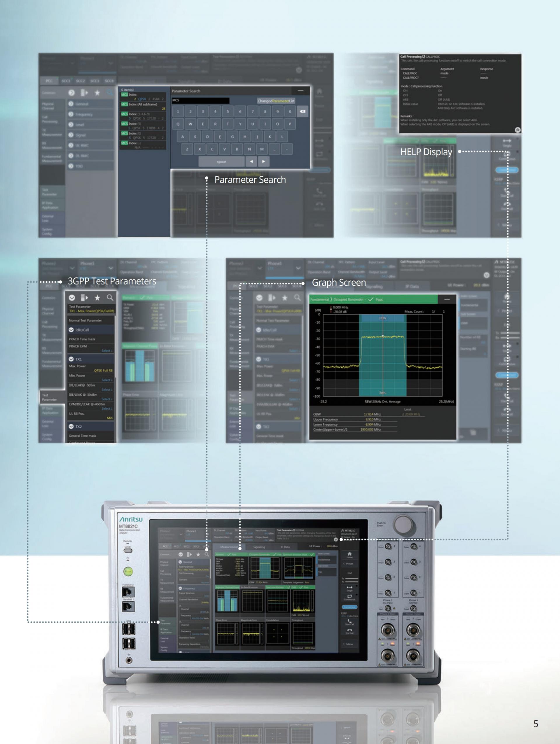Collapse the HELP display with its round chevron icon

pyautogui.click(x=517, y=130)
